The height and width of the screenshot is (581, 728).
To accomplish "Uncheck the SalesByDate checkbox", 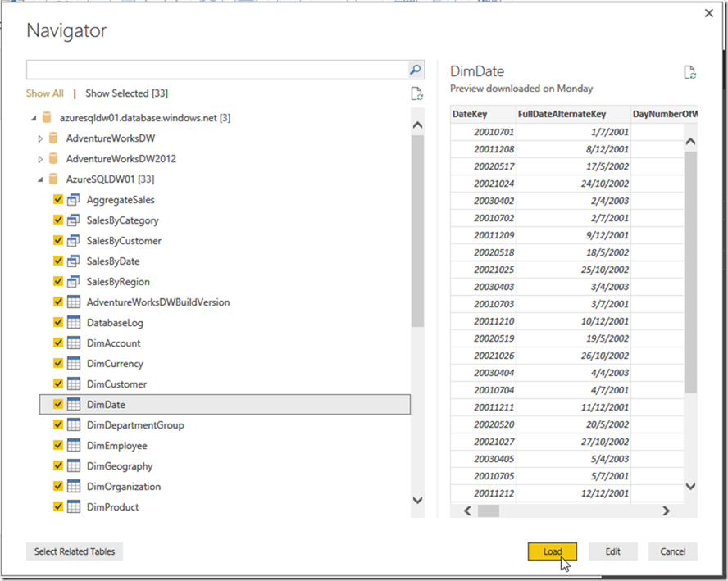I will pos(58,261).
